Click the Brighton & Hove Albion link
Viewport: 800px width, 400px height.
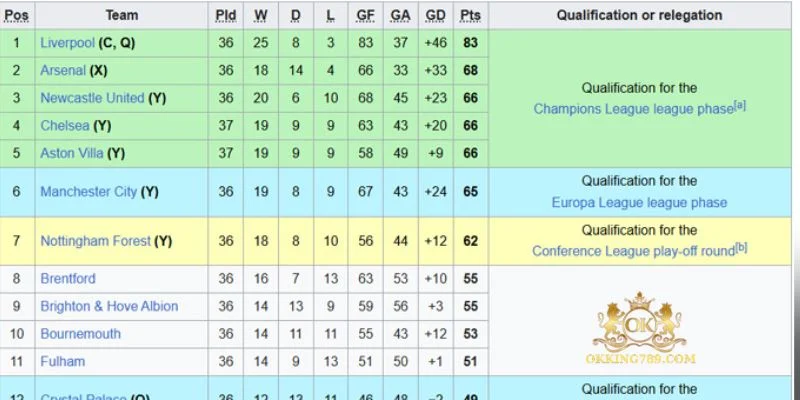[x=109, y=306]
